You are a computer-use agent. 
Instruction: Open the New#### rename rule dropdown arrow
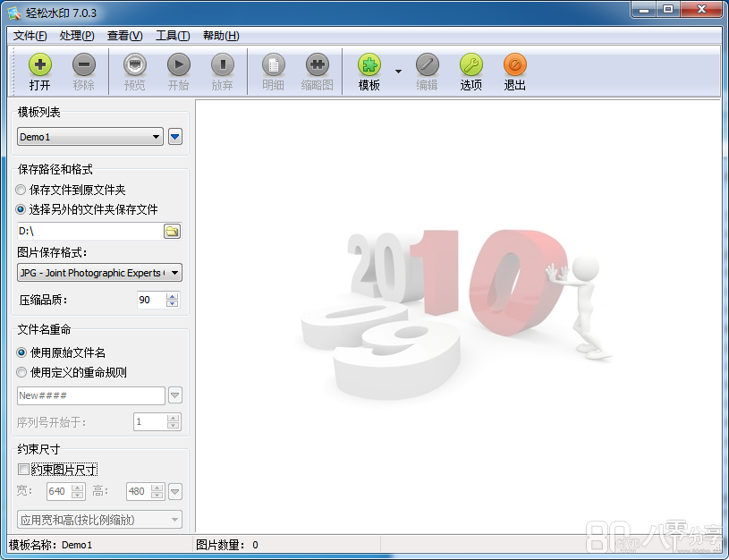point(174,395)
